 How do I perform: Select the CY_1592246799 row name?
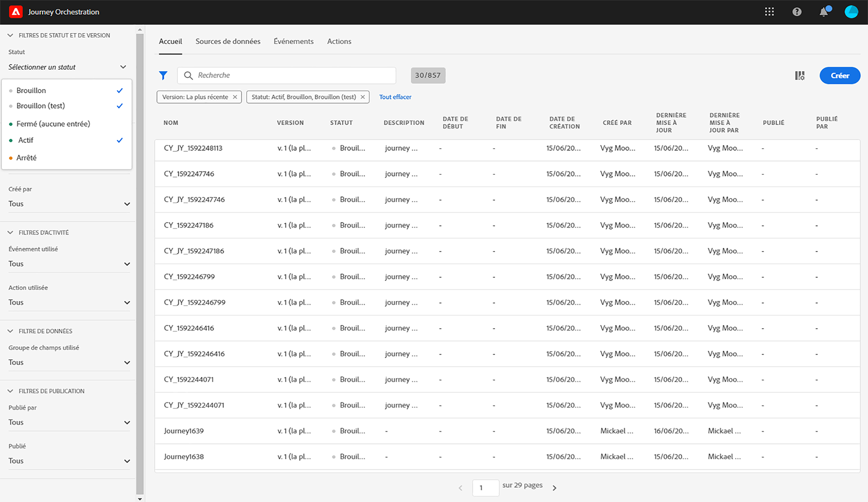189,277
